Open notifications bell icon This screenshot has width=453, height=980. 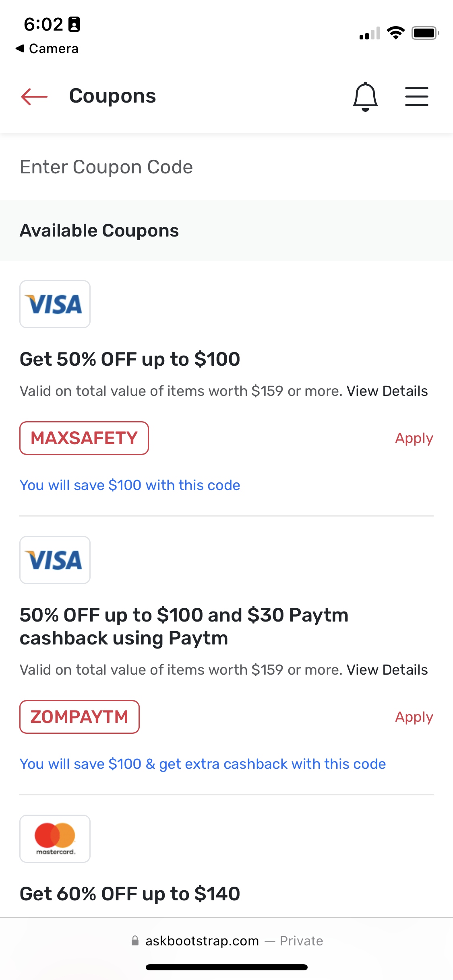point(365,97)
